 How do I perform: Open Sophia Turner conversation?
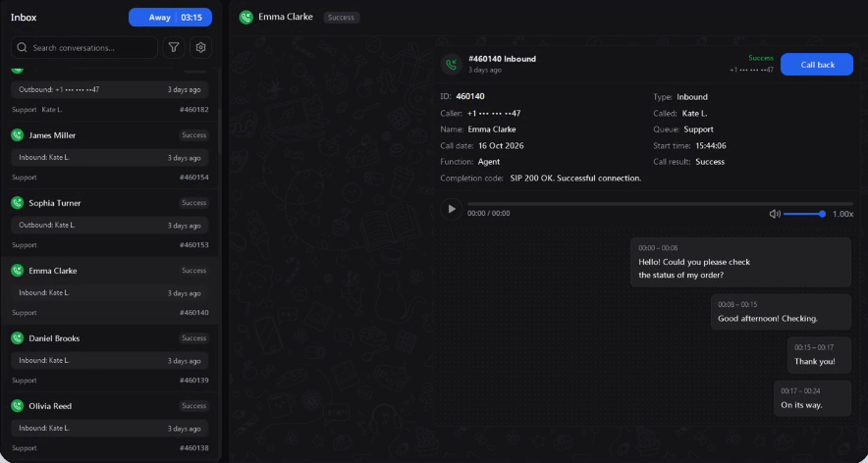[x=110, y=223]
